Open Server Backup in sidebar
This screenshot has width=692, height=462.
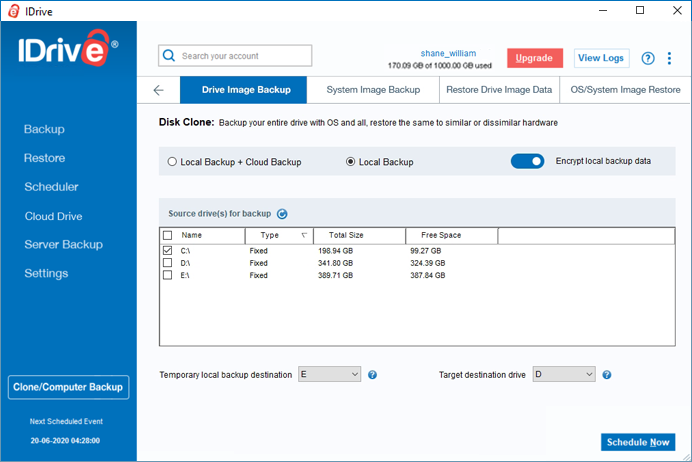coord(64,244)
